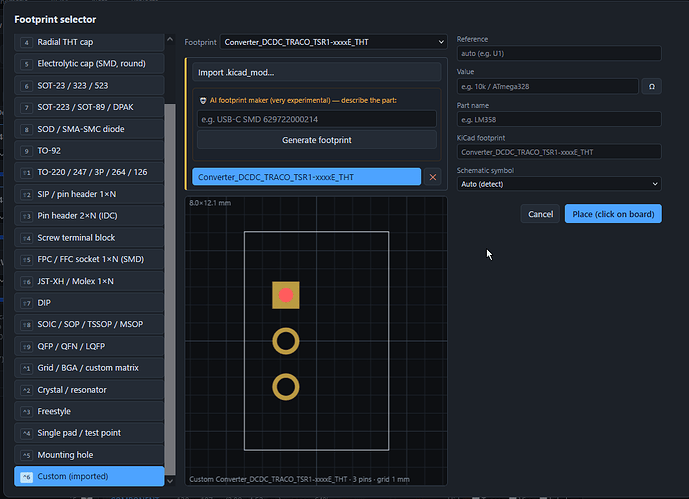
Task: Click the Cancel button
Action: [x=540, y=214]
